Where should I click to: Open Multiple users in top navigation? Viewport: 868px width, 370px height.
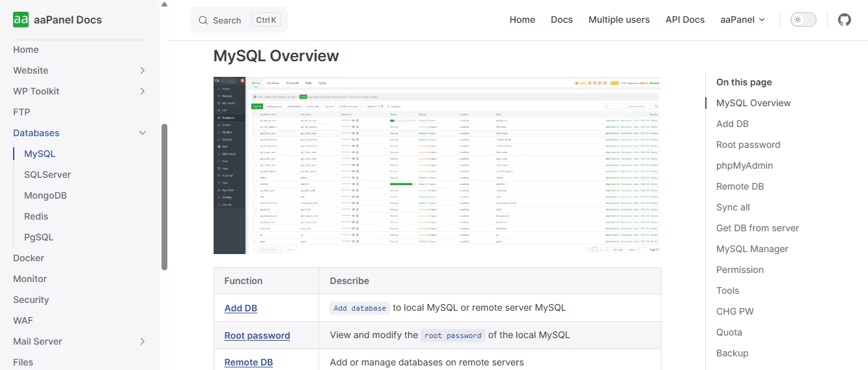click(619, 20)
